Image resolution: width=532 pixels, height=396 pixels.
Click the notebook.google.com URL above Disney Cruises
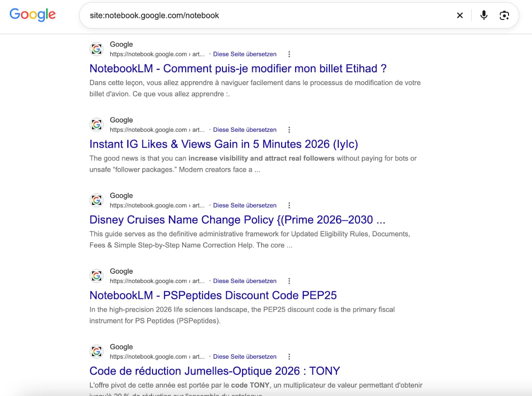157,205
